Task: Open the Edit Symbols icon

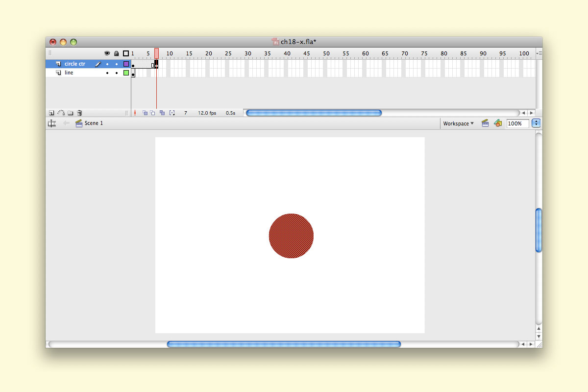Action: click(x=498, y=123)
